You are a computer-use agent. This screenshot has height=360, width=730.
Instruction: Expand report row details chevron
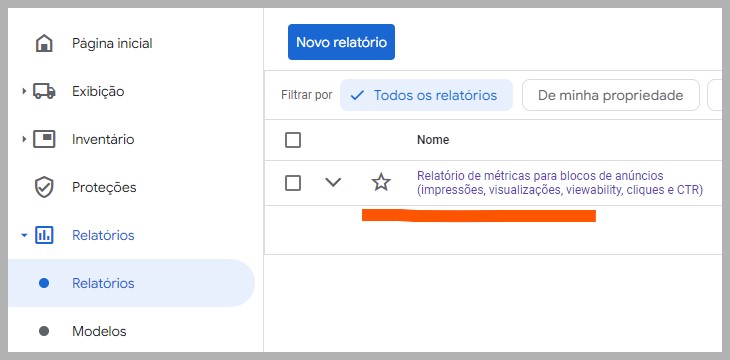333,183
